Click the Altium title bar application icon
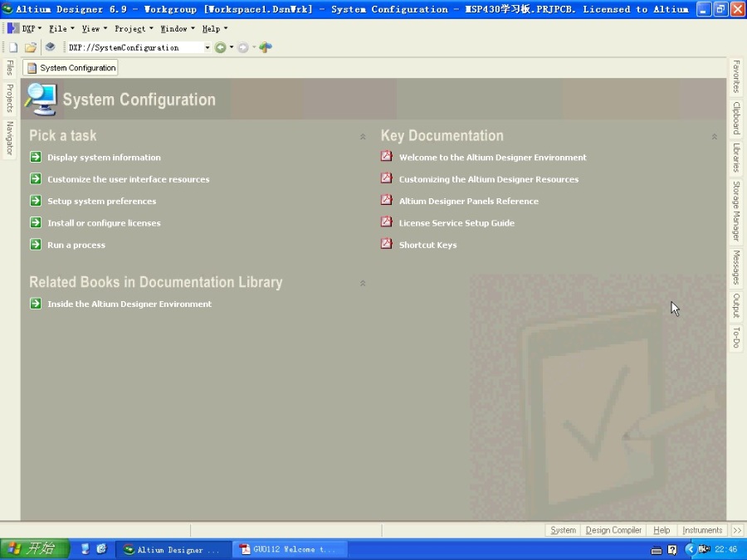This screenshot has height=560, width=747. (7, 9)
